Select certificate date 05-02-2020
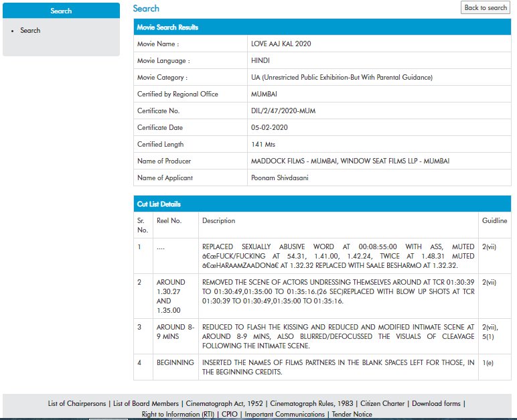This screenshot has width=517, height=420. pos(269,128)
